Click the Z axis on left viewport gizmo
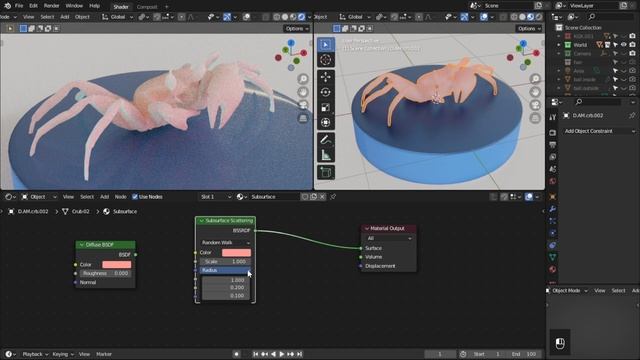The width and height of the screenshot is (640, 360). [x=291, y=43]
